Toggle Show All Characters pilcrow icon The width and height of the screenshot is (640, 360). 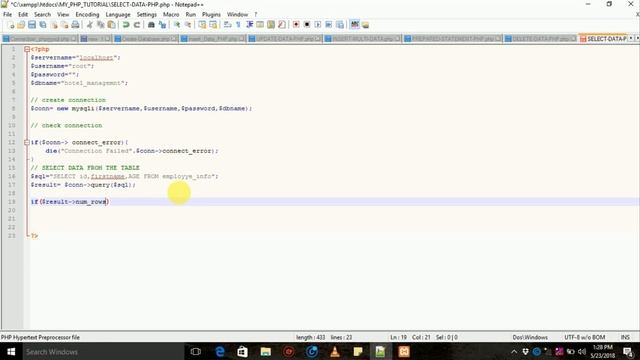point(238,25)
